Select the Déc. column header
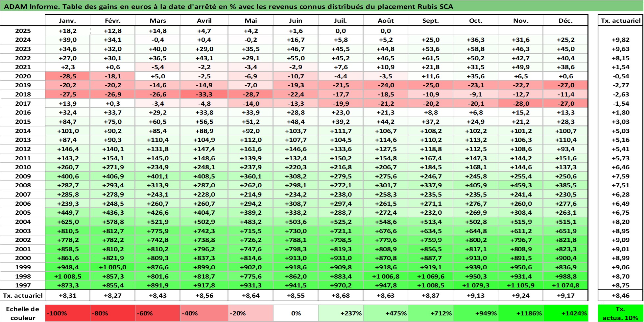 [565, 20]
